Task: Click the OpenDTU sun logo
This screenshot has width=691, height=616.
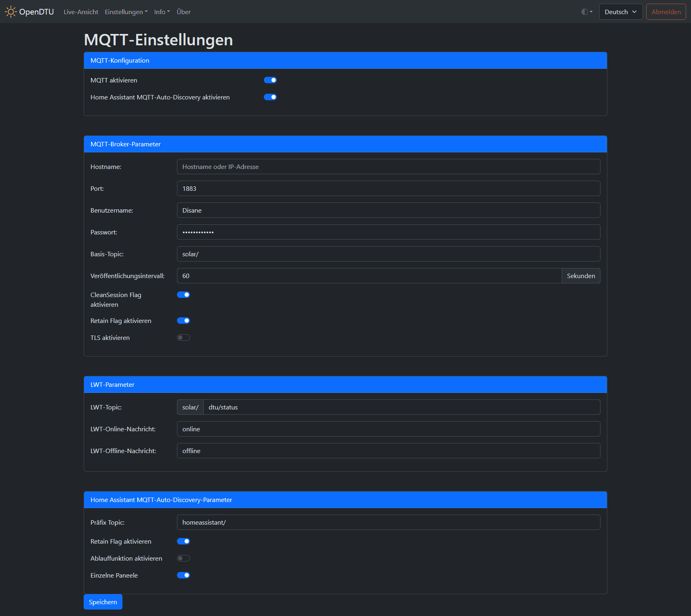Action: point(11,12)
